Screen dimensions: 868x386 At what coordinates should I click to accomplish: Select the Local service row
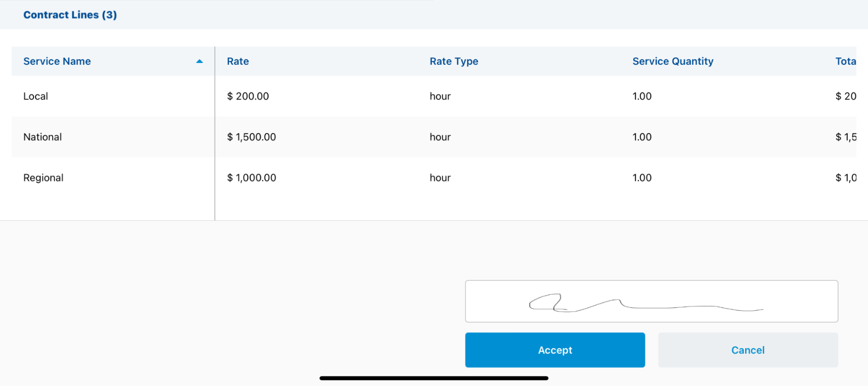tap(36, 96)
